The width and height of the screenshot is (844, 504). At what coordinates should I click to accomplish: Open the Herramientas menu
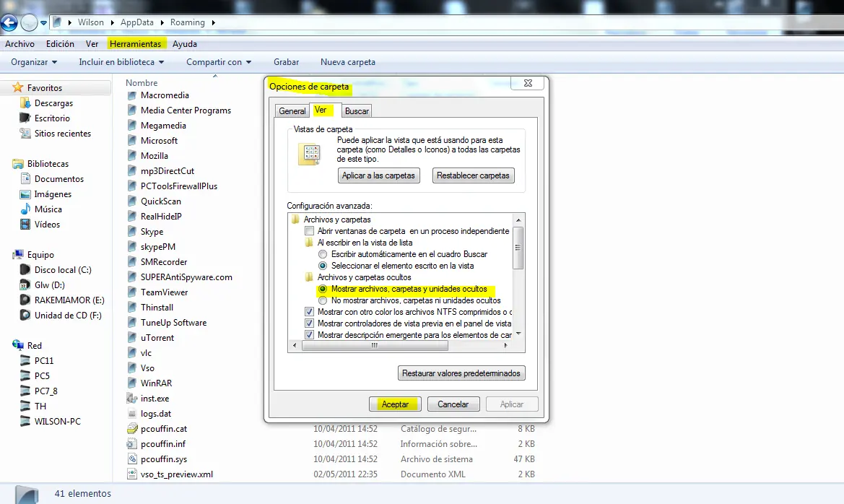point(136,44)
